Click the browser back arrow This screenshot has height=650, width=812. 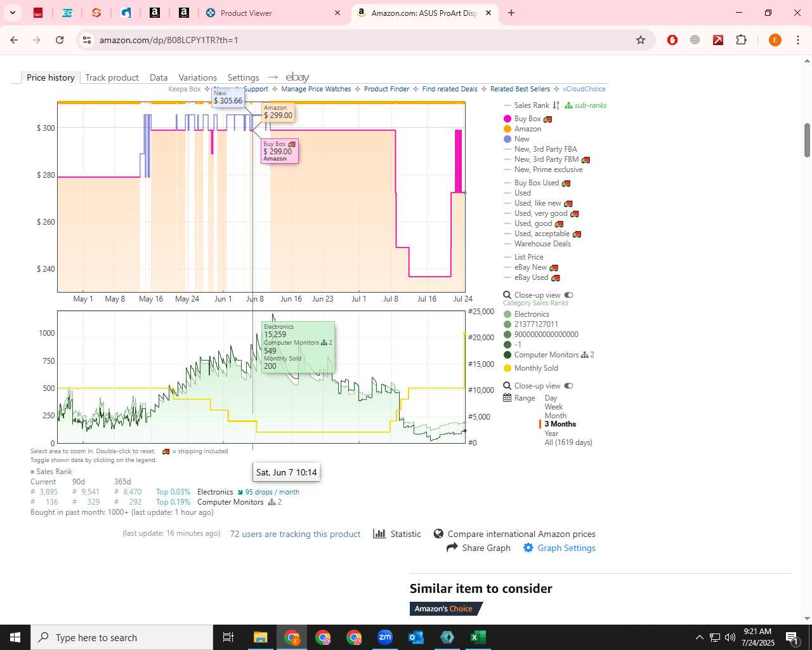point(14,40)
